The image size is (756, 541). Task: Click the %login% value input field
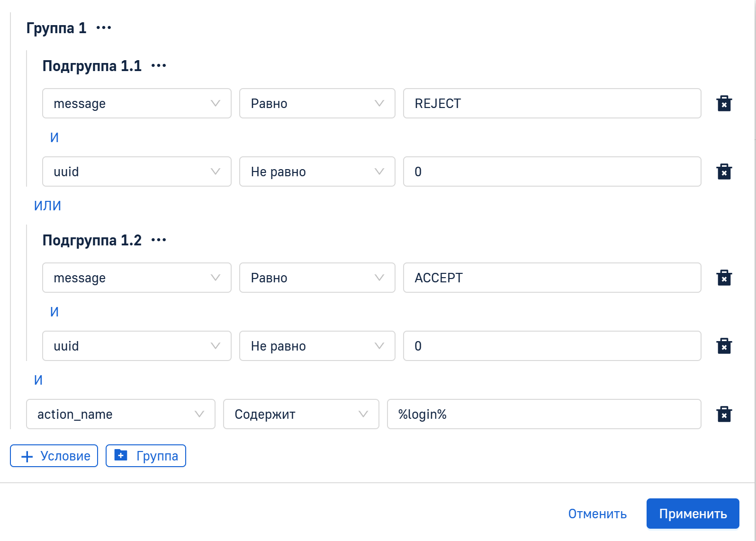[x=544, y=414]
